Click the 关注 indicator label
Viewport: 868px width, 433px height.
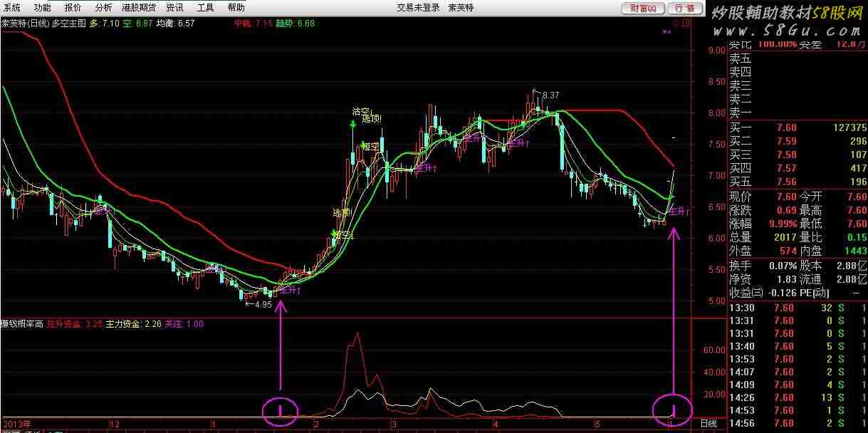click(174, 324)
